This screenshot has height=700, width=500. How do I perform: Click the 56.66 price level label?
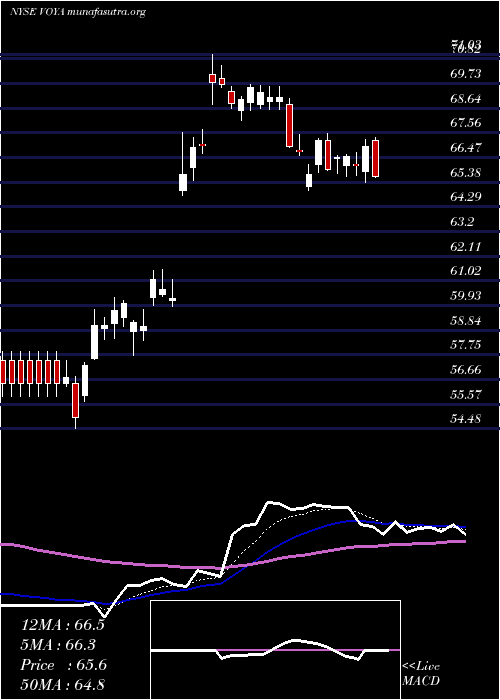(x=466, y=370)
